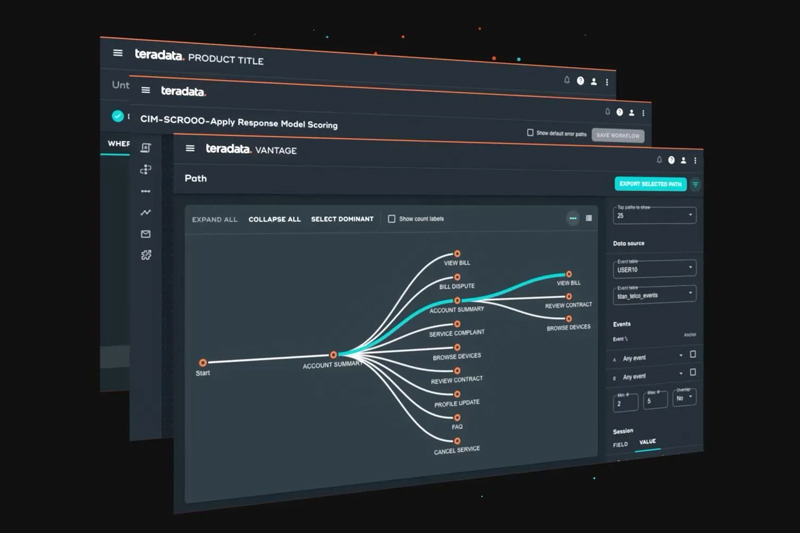Open help icon in Product Title window

[581, 81]
